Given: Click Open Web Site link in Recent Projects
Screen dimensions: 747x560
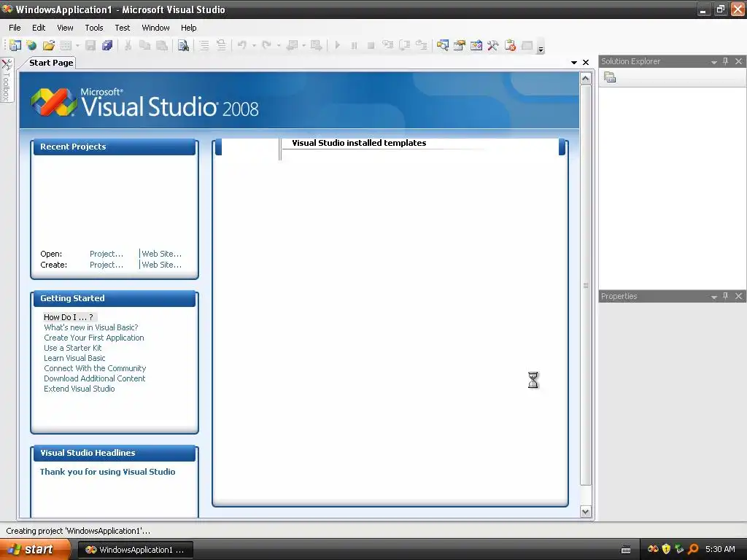Looking at the screenshot, I should pyautogui.click(x=161, y=254).
